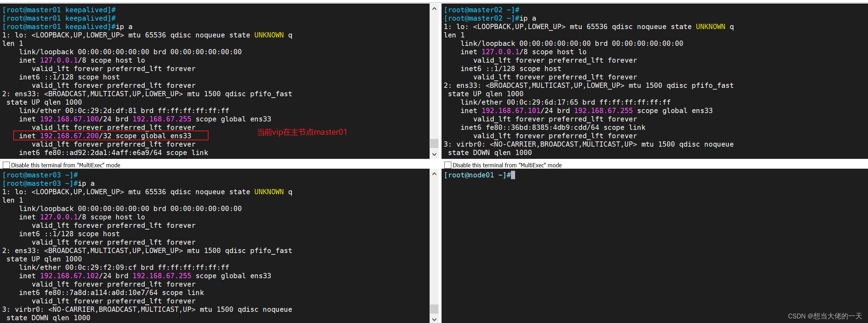Click the "3: virbr0" line in the master02 terminal
This screenshot has width=868, height=323.
point(589,144)
